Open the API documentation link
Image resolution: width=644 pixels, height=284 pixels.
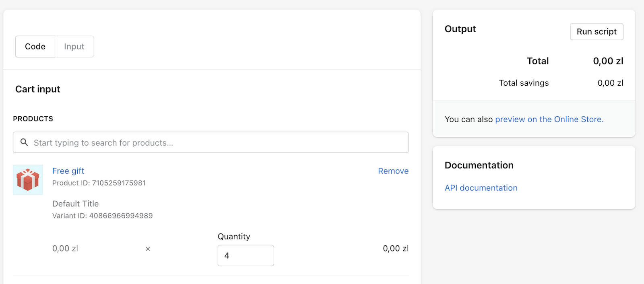pos(481,188)
